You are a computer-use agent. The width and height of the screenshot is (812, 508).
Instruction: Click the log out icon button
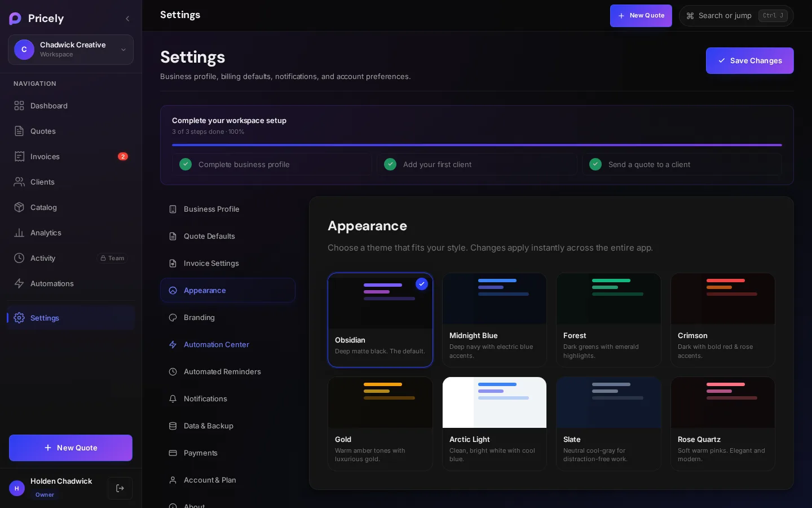pos(120,488)
